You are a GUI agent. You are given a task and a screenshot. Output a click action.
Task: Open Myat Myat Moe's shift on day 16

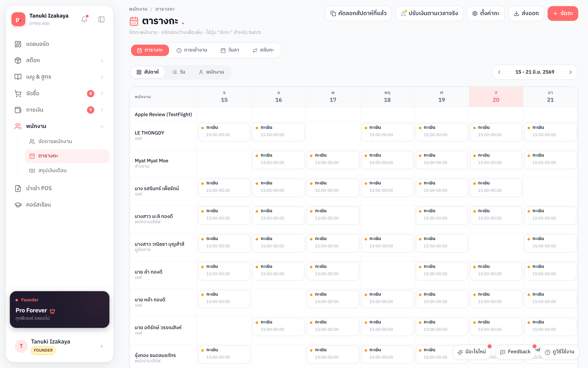278,160
